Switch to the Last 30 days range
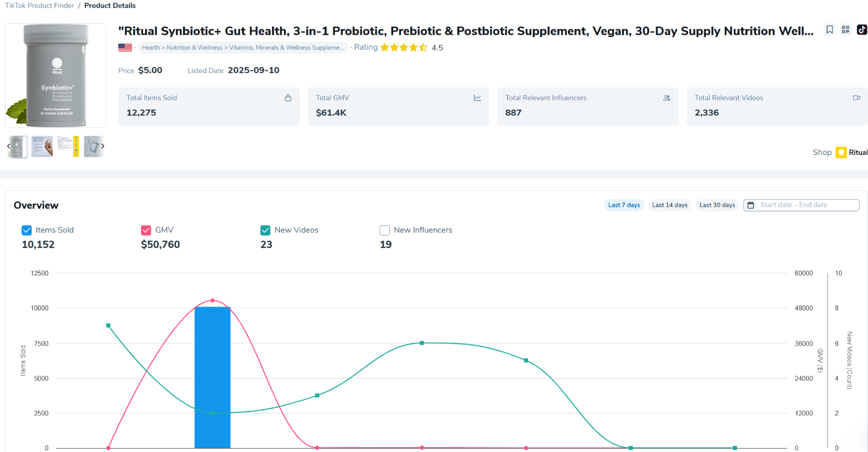Image resolution: width=868 pixels, height=452 pixels. [717, 205]
